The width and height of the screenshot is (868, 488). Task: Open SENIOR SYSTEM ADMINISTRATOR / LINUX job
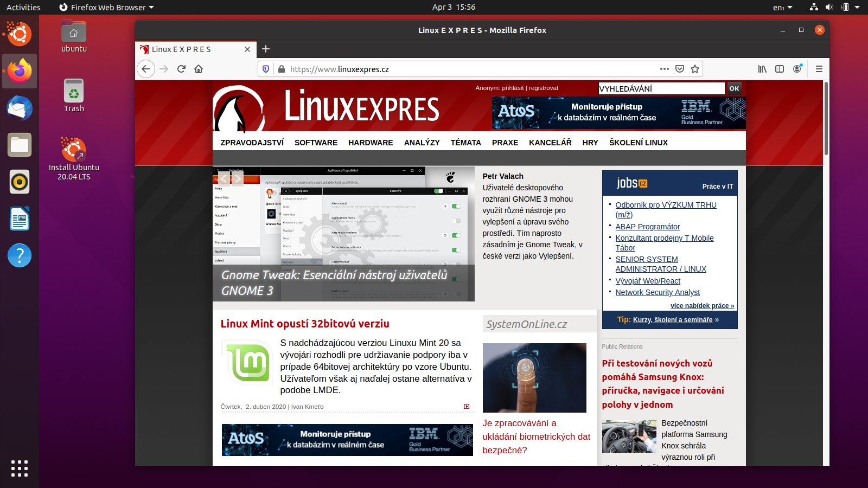pos(661,264)
